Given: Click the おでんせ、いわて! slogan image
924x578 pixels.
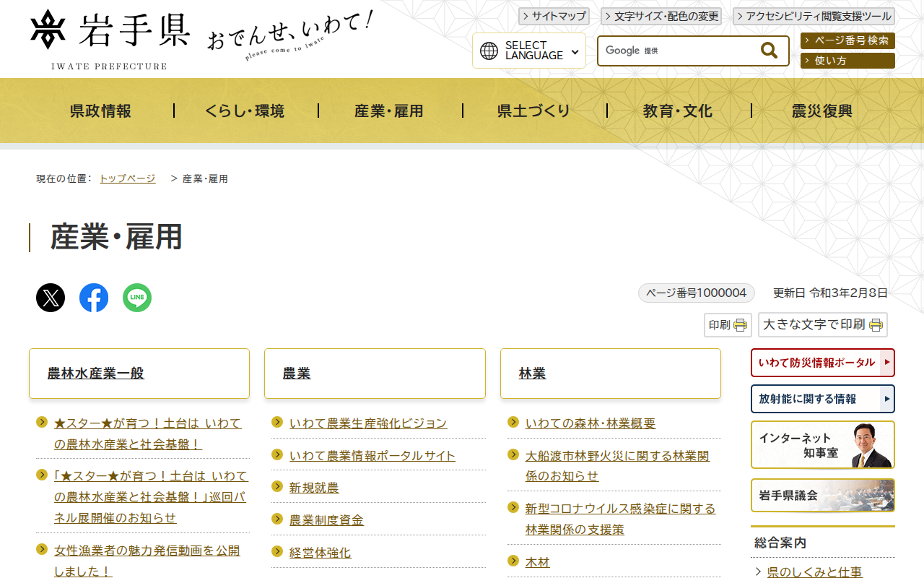Looking at the screenshot, I should [x=290, y=36].
